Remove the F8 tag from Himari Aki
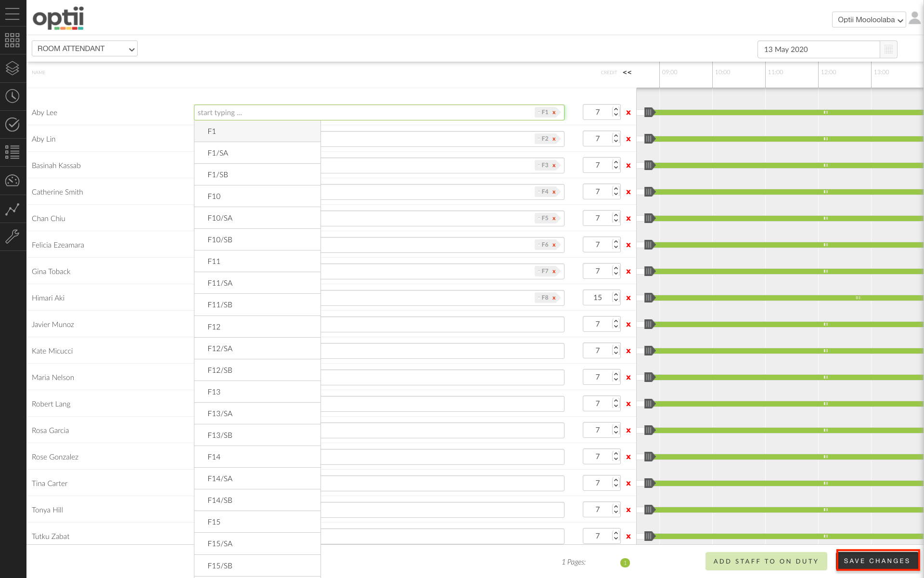 click(x=554, y=298)
